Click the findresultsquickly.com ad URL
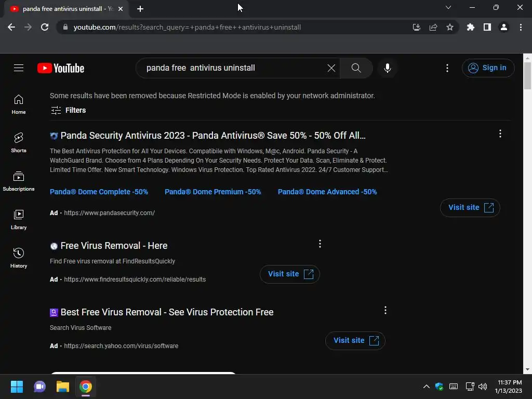The width and height of the screenshot is (532, 399). point(135,279)
